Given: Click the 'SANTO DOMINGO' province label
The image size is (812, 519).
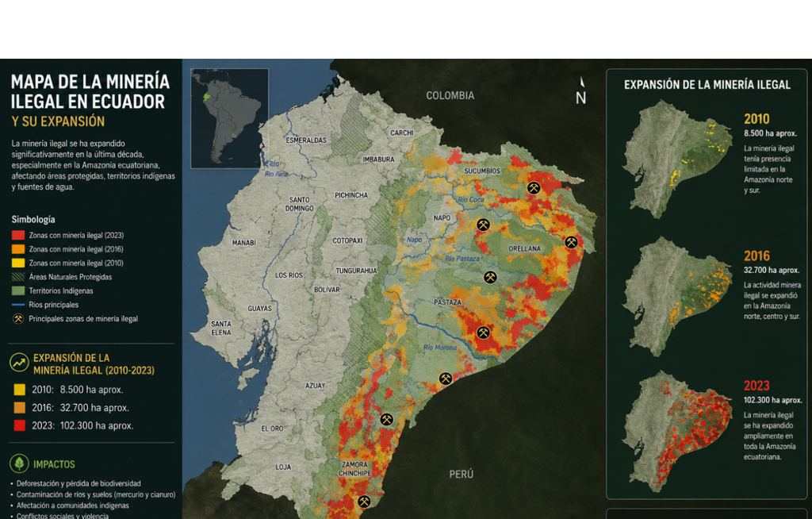Looking at the screenshot, I should point(299,204).
